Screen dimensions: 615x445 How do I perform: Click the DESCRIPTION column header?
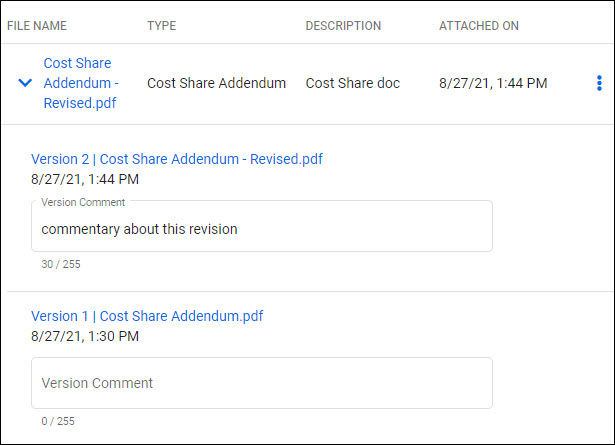343,26
